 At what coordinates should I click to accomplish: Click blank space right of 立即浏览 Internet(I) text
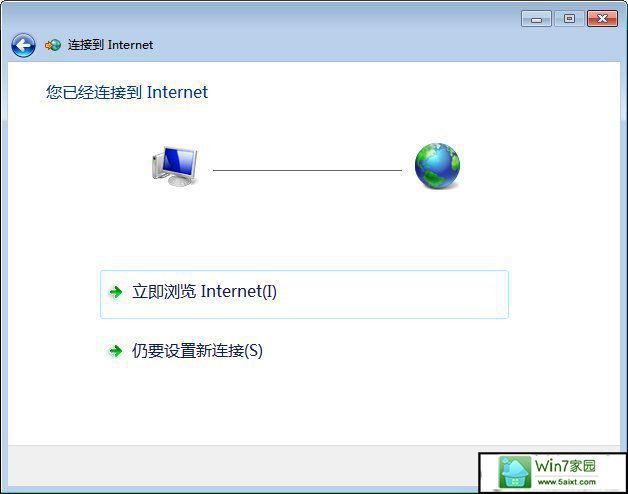coord(390,292)
